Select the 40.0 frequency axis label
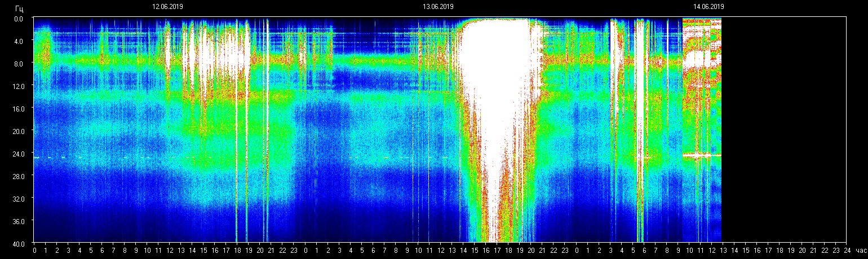The image size is (868, 259). 19,243
